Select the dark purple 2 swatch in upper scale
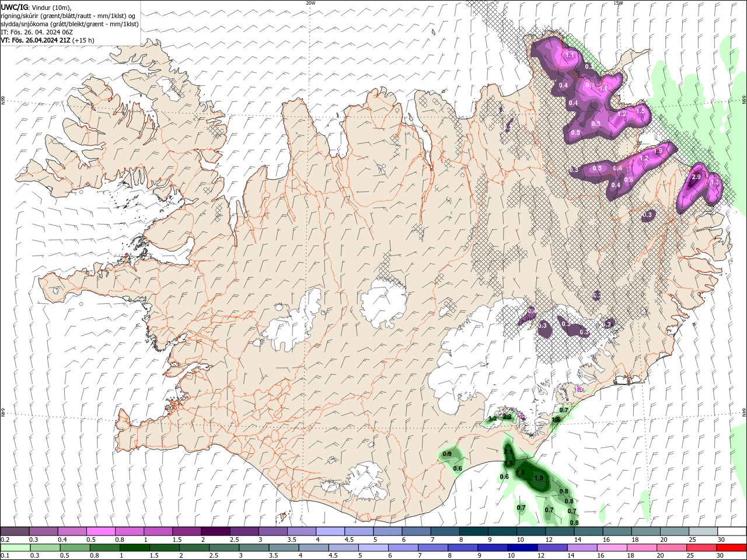Image resolution: width=747 pixels, height=560 pixels. point(215,531)
